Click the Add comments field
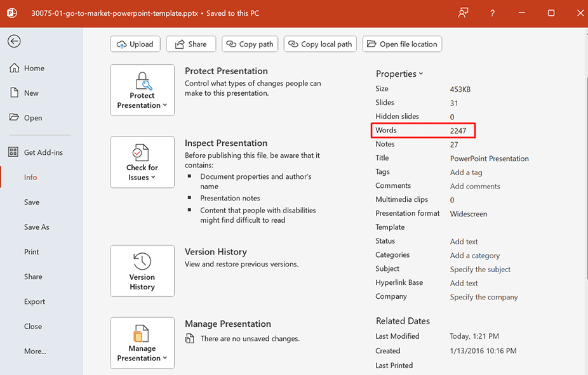The image size is (588, 375). pos(474,186)
